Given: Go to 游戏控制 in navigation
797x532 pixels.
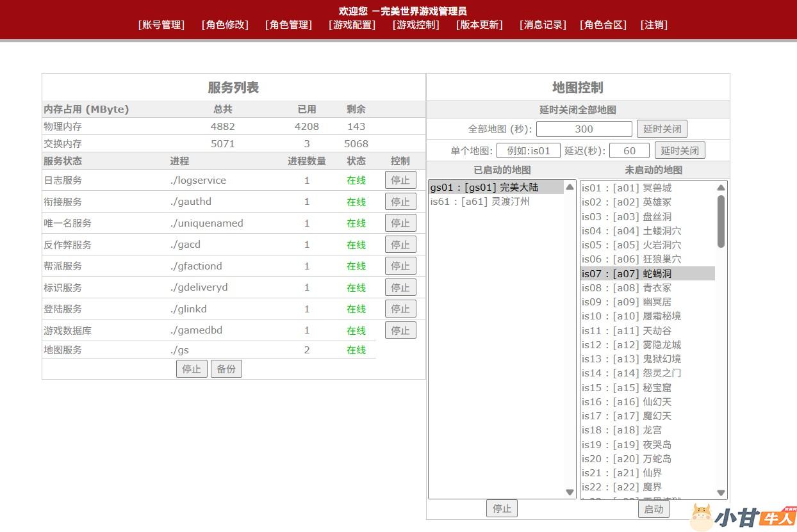Looking at the screenshot, I should click(416, 25).
